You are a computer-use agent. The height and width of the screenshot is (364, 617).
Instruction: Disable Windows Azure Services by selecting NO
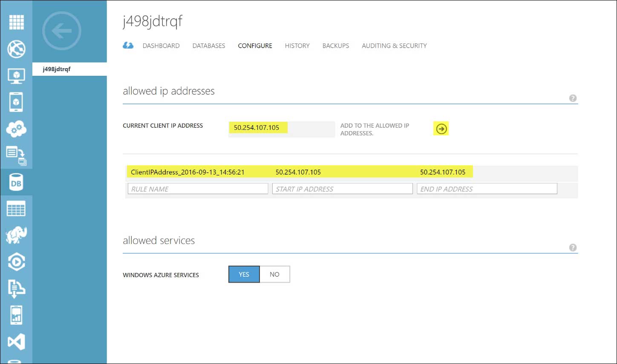274,274
